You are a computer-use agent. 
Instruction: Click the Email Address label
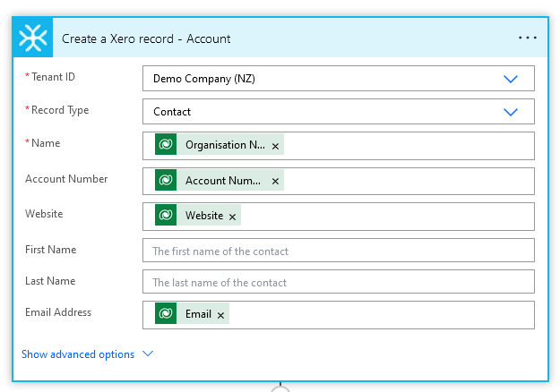[58, 312]
